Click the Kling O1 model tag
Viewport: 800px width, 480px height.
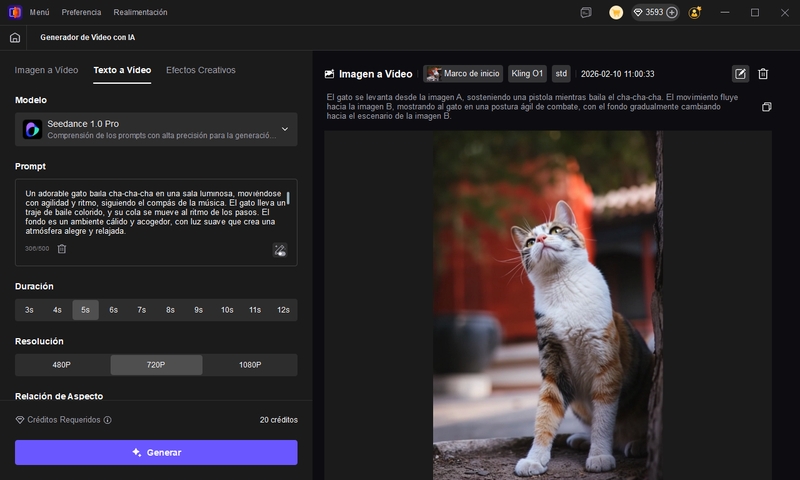(527, 74)
